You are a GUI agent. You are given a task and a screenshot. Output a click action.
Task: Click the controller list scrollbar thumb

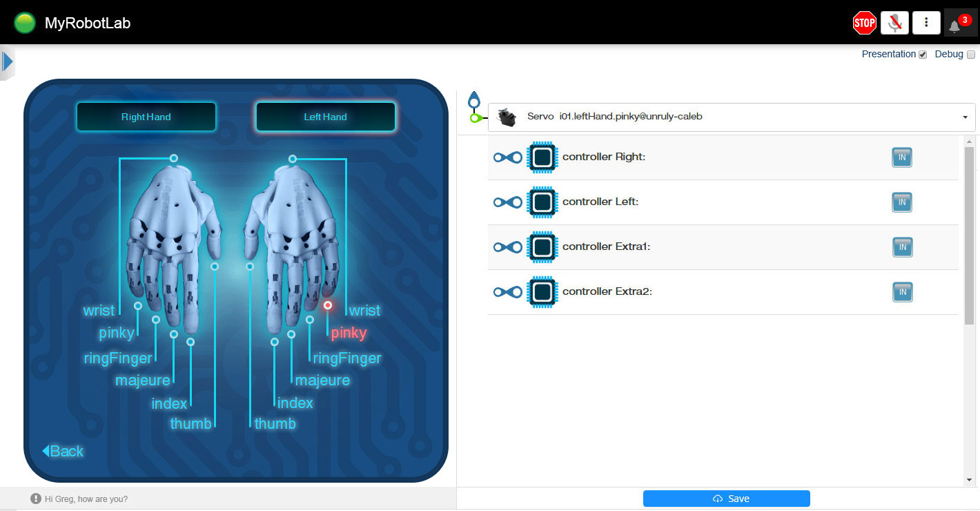click(x=969, y=235)
